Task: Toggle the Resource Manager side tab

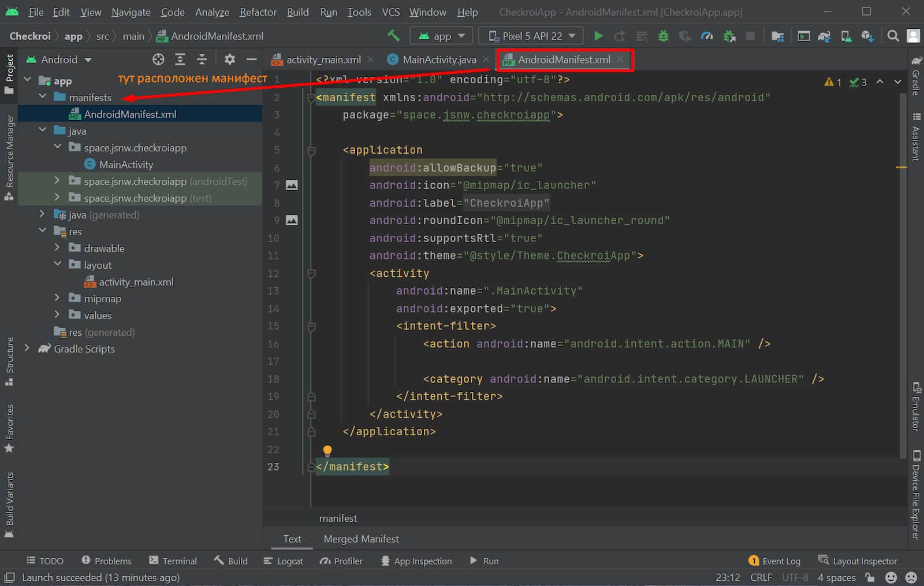Action: point(9,157)
